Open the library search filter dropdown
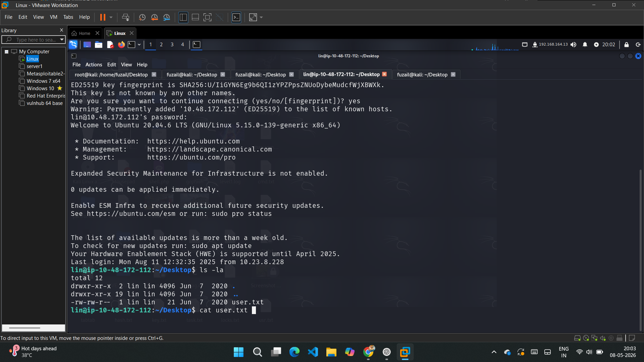Screen dimensions: 644x362 click(62, 40)
